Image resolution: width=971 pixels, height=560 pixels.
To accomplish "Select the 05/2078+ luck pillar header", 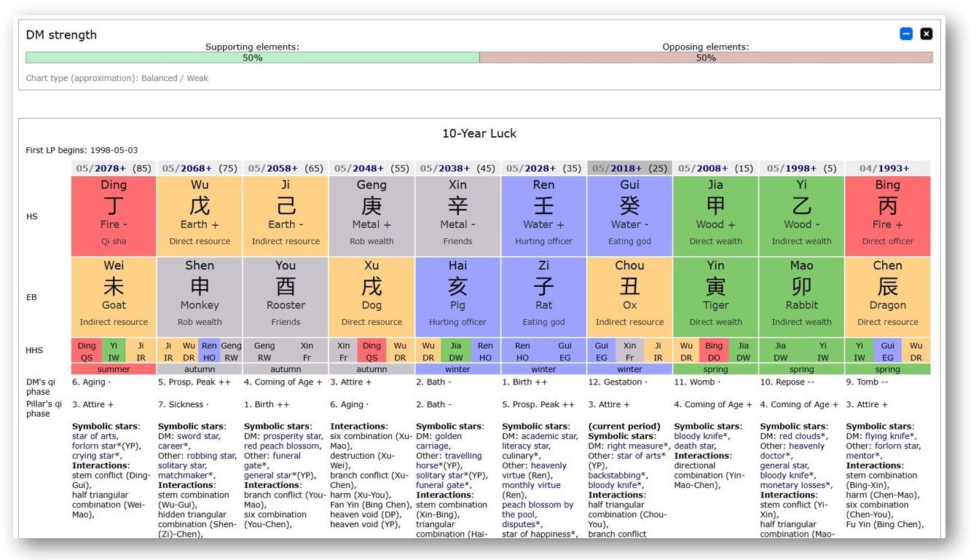I will pyautogui.click(x=113, y=168).
